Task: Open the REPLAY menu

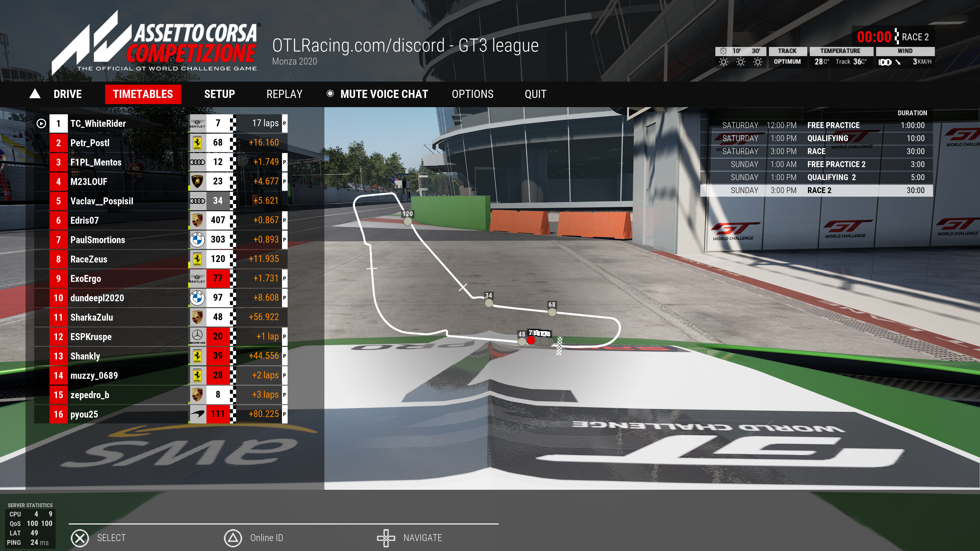Action: [284, 94]
